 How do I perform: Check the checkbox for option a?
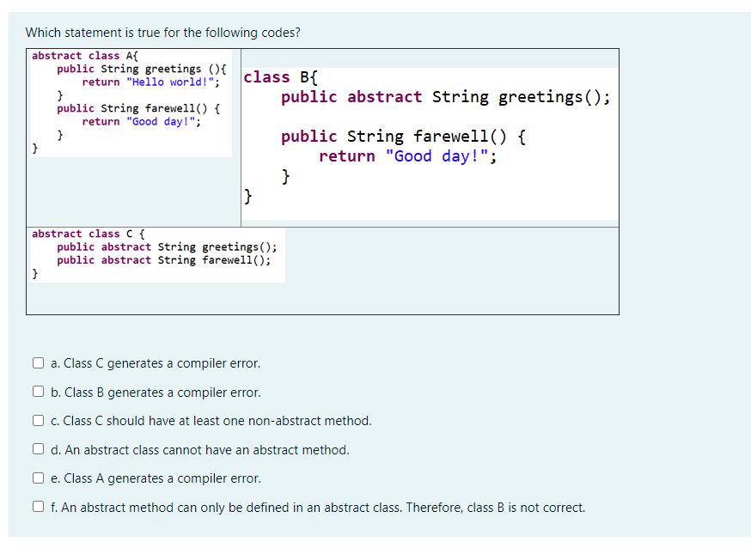pyautogui.click(x=38, y=362)
